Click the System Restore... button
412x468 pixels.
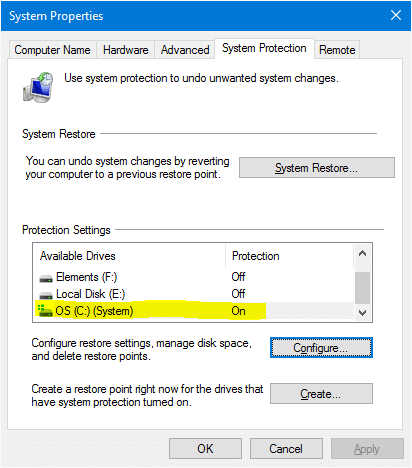(x=317, y=168)
